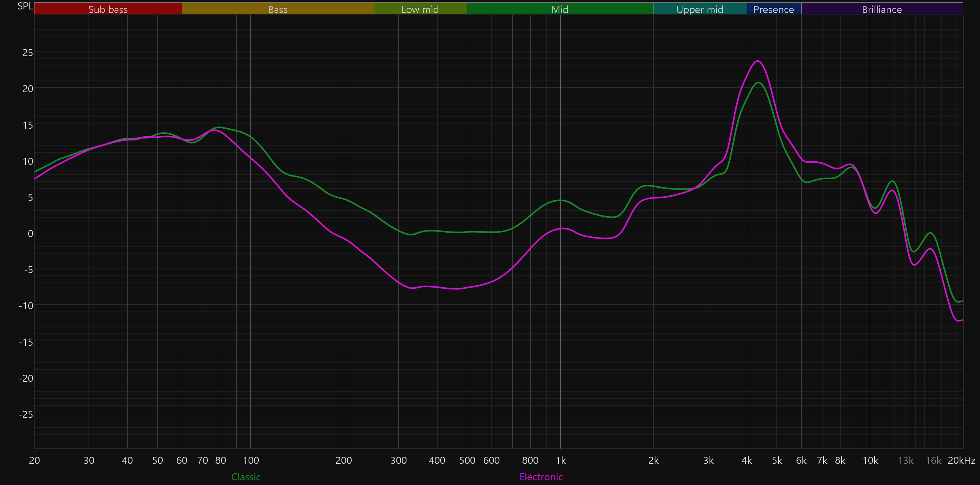This screenshot has width=980, height=485.
Task: Toggle the Electronic legend label
Action: [541, 477]
